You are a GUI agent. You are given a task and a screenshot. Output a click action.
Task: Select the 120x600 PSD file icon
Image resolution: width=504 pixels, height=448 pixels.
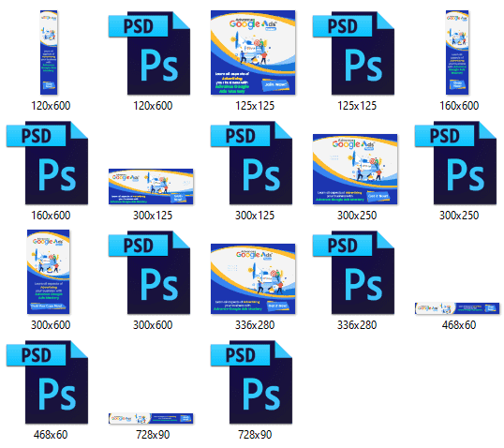150,53
